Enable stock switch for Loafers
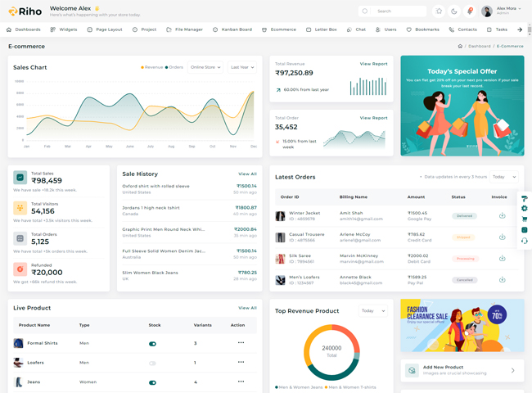 pos(152,363)
